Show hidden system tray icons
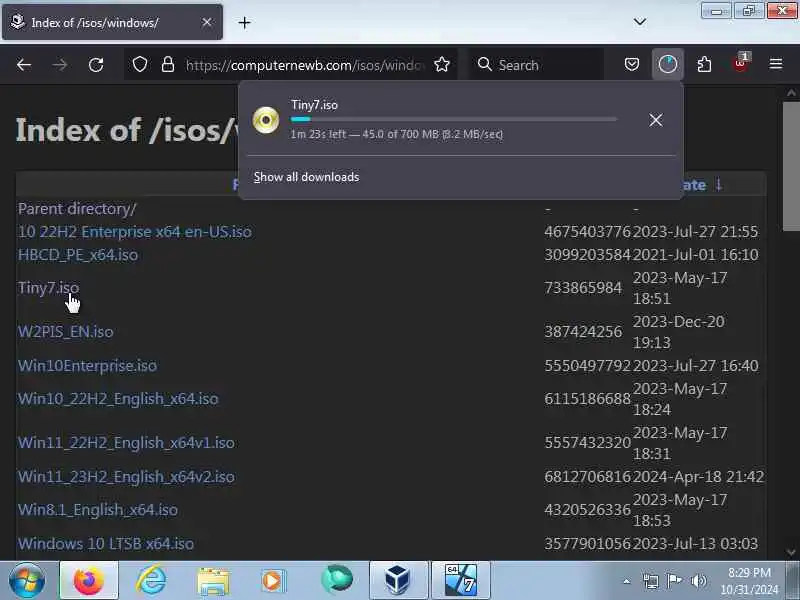800x600 pixels. click(627, 581)
